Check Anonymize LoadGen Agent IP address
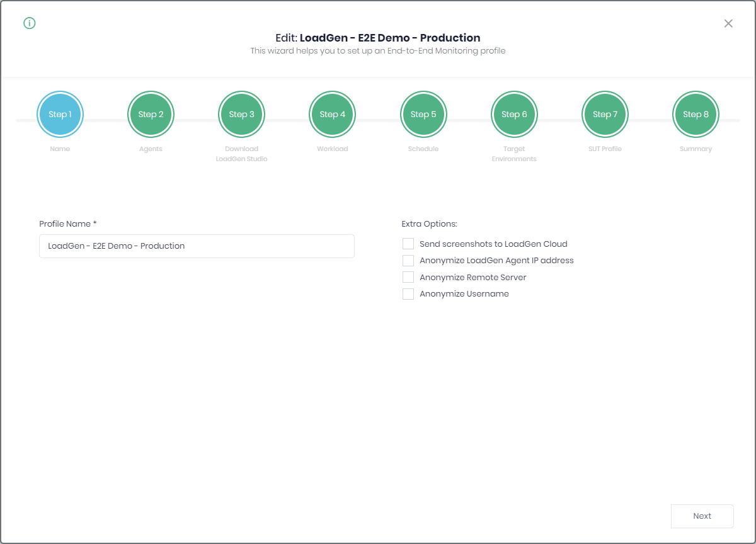Viewport: 756px width, 544px height. pyautogui.click(x=408, y=261)
